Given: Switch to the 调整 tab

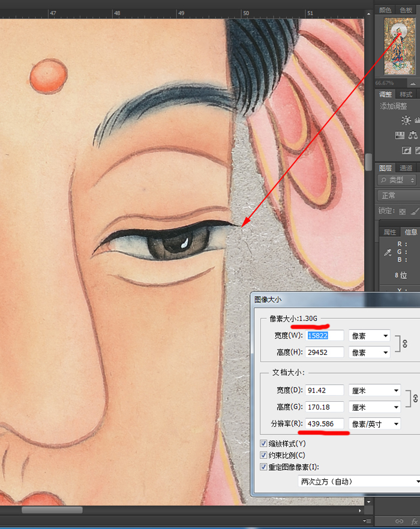Looking at the screenshot, I should (x=385, y=94).
